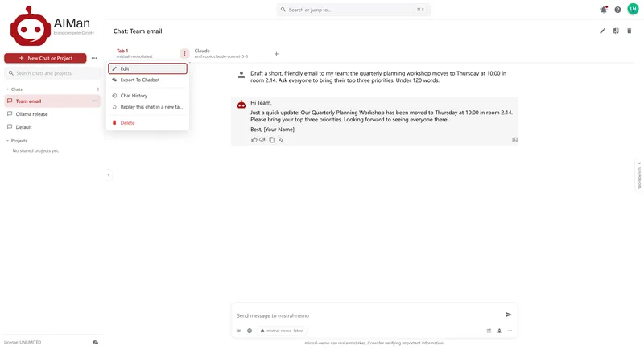Open three-dot menu next to New Chat button

[x=94, y=58]
